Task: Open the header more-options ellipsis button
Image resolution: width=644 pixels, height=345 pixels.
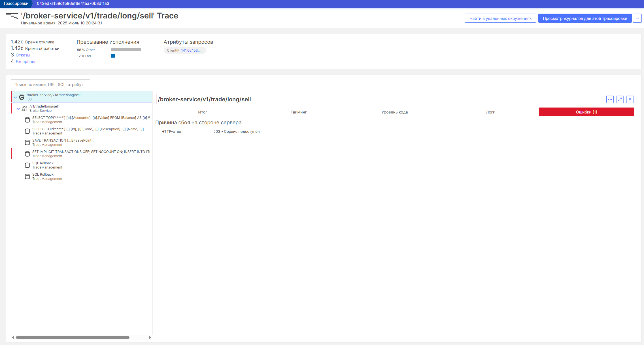Action: click(x=637, y=18)
